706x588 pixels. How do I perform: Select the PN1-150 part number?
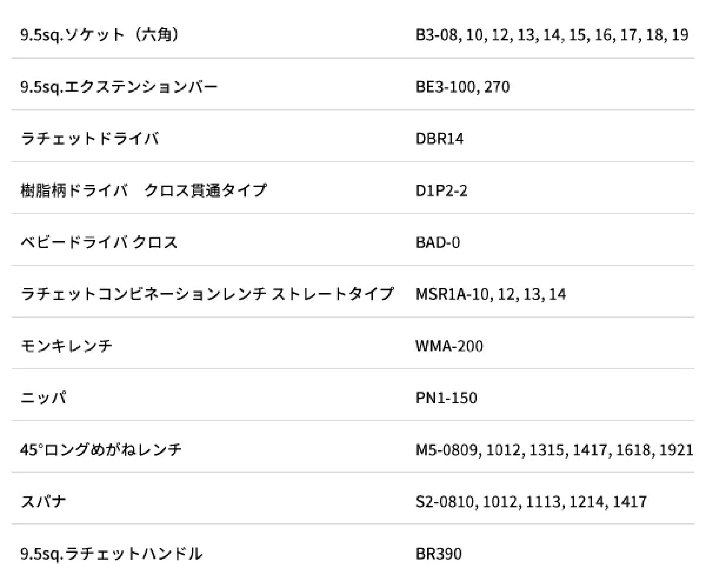point(446,398)
